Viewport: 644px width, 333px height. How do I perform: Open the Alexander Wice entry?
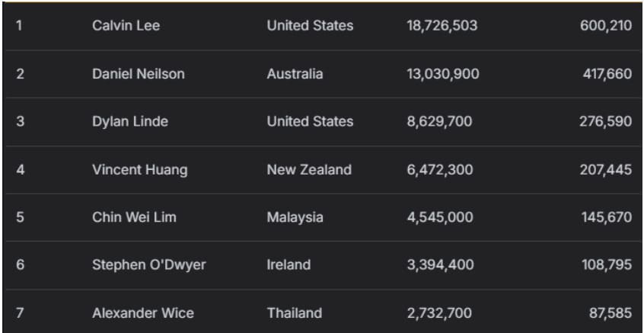point(142,313)
